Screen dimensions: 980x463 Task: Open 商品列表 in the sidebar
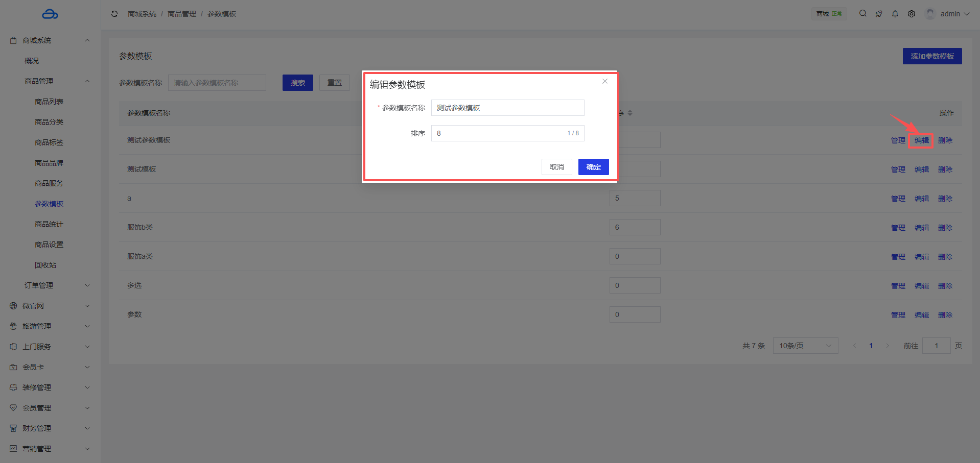tap(49, 102)
